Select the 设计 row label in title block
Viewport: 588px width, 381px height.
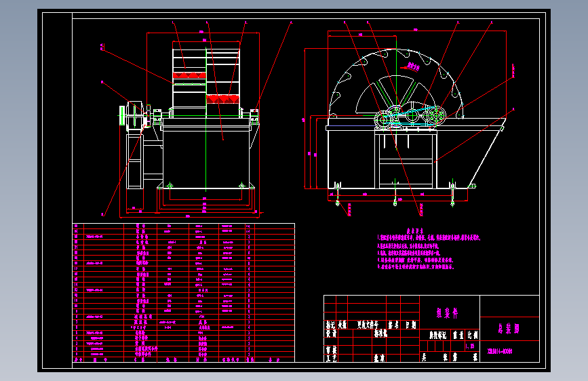pyautogui.click(x=331, y=333)
